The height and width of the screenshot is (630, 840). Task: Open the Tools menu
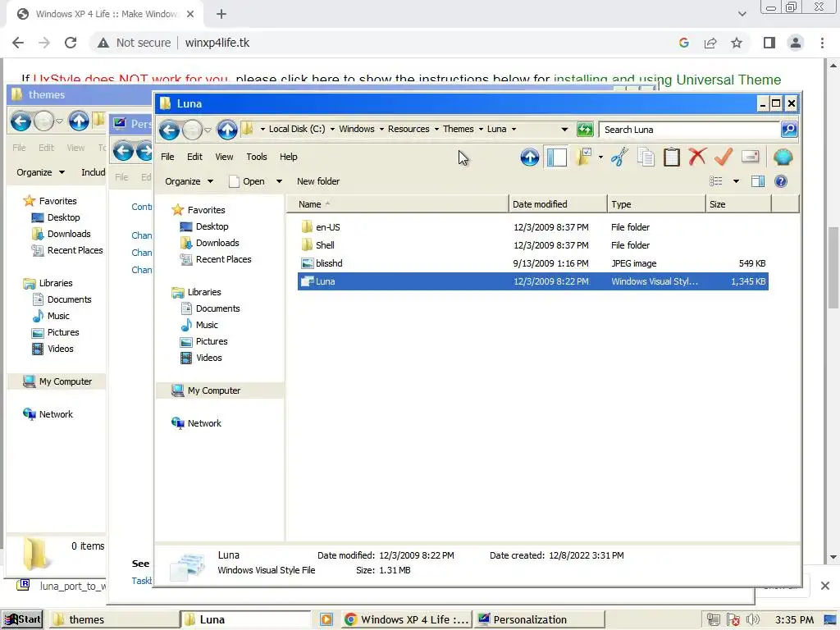click(x=257, y=157)
